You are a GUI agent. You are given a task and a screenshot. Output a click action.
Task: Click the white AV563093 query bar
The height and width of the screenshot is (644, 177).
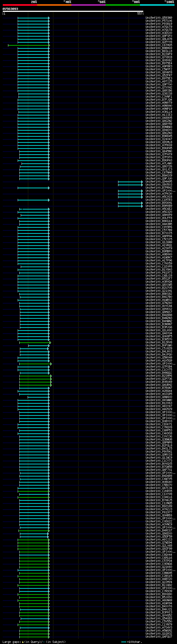click(x=73, y=12)
